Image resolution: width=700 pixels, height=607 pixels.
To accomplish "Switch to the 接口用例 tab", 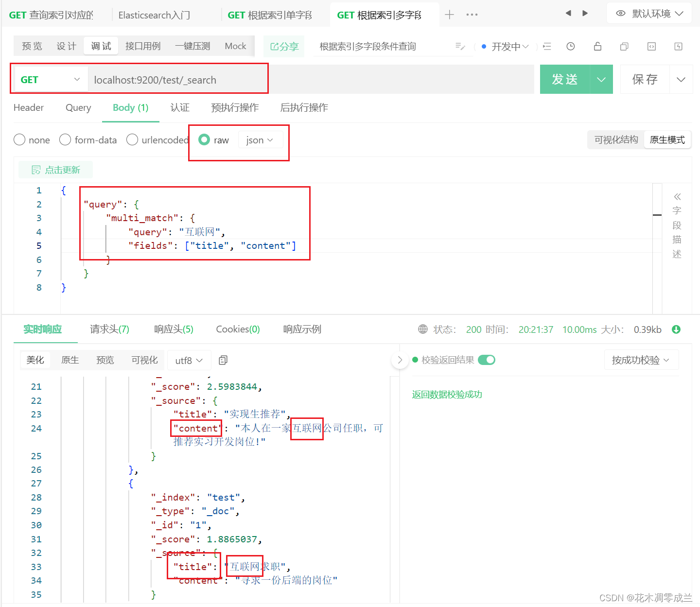I will (x=143, y=46).
